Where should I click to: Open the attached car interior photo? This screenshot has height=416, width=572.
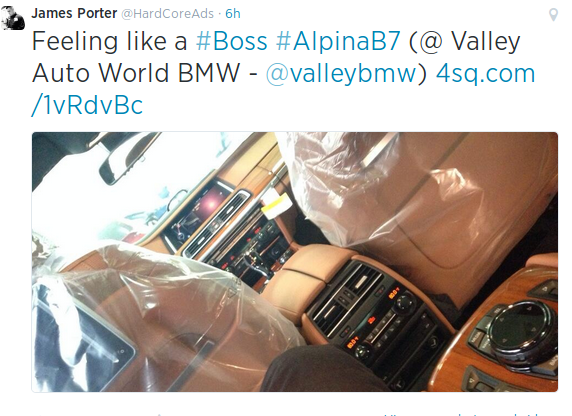point(295,262)
